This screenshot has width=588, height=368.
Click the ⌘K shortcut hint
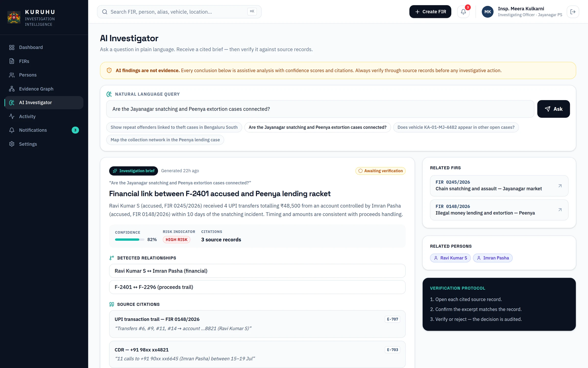click(x=252, y=11)
